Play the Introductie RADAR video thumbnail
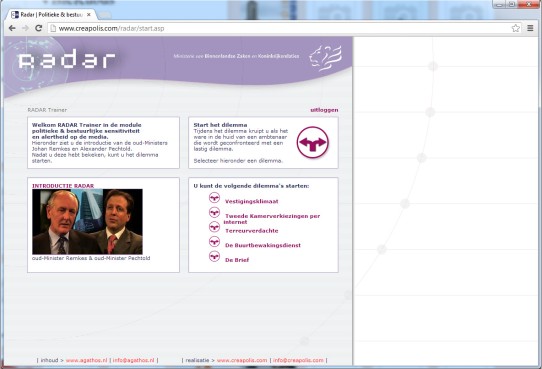This screenshot has width=542, height=369. [87, 221]
